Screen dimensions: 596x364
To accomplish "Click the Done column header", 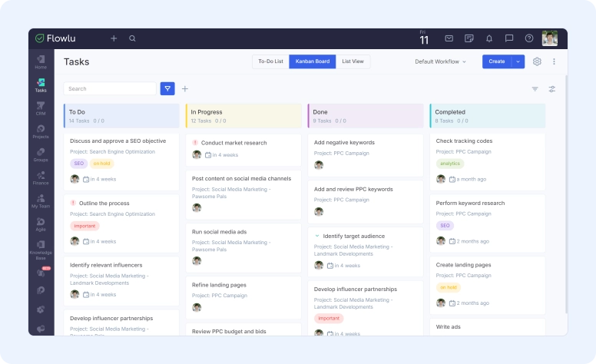I will pyautogui.click(x=366, y=116).
